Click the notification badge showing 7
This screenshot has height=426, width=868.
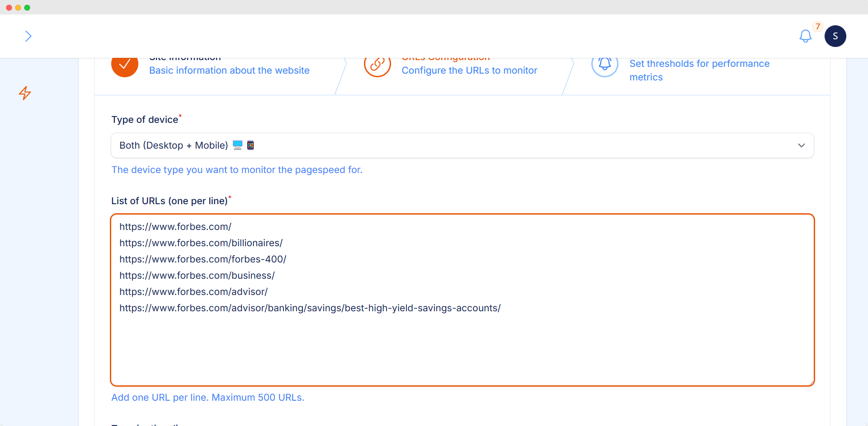coord(817,27)
